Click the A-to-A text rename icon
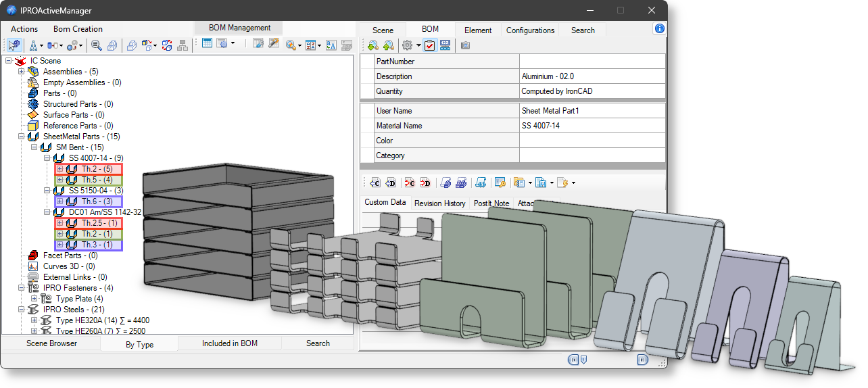The width and height of the screenshot is (868, 388). [331, 45]
